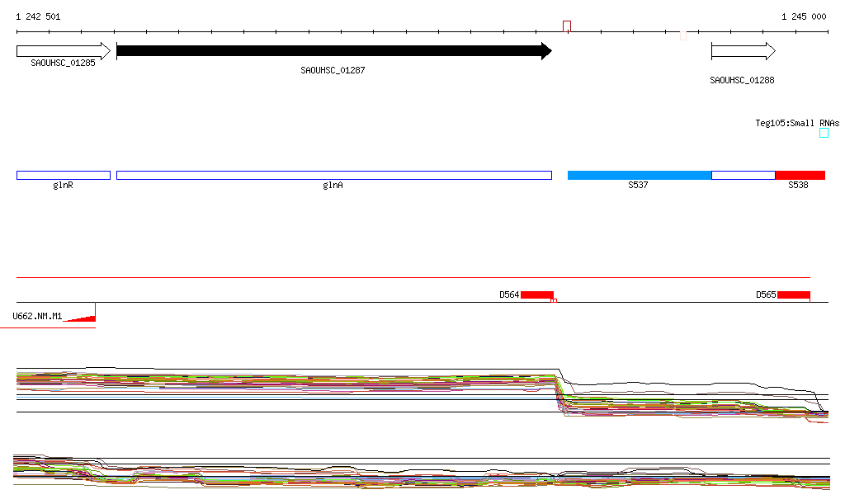The height and width of the screenshot is (504, 845).
Task: Click the start coordinate 1 242 501
Action: click(x=38, y=16)
